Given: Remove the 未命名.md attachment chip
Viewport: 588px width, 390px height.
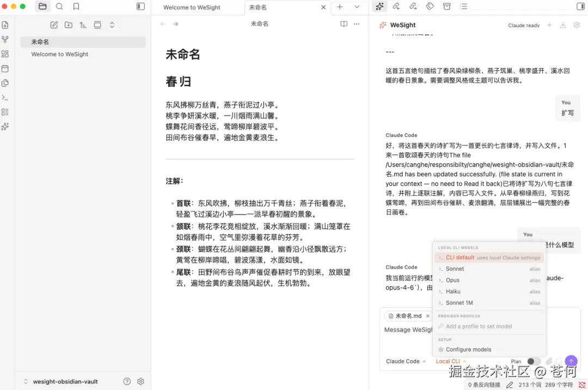Looking at the screenshot, I should tap(427, 316).
